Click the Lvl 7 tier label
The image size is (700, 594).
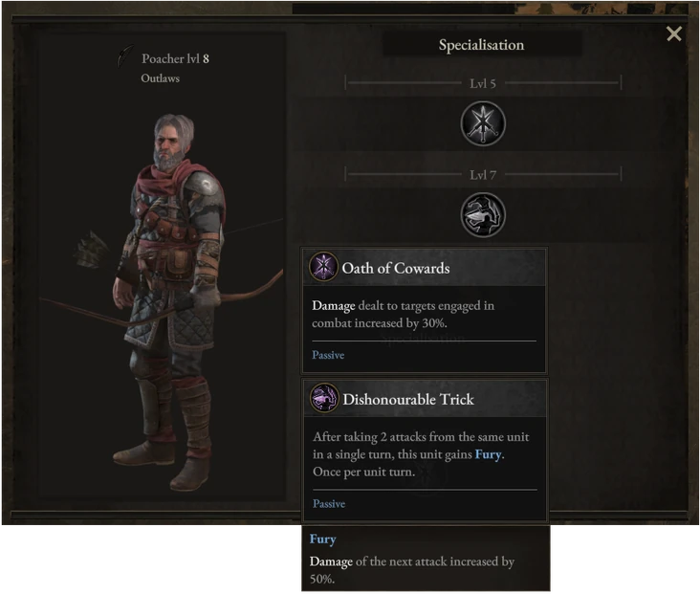(x=483, y=175)
